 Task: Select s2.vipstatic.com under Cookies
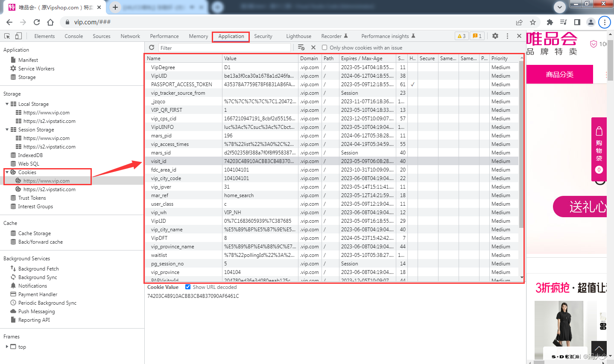[x=50, y=189]
